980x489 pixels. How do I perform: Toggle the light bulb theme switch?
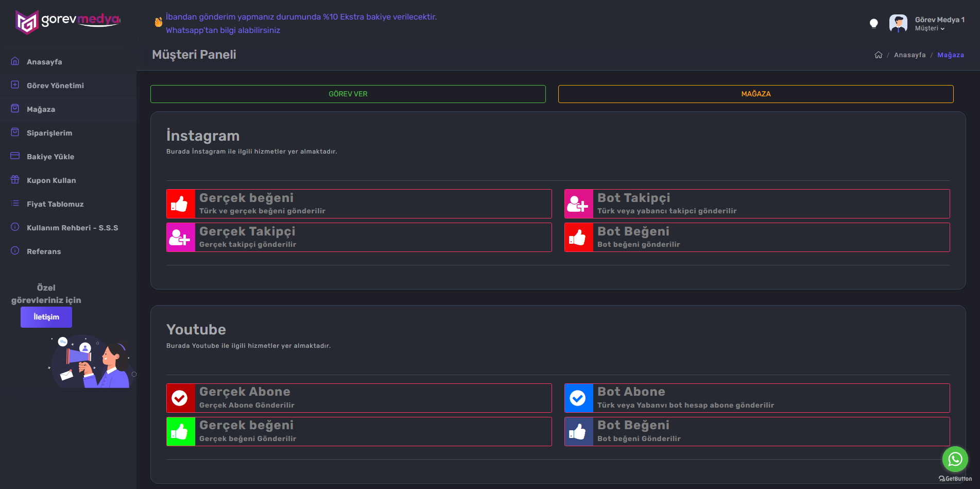point(873,23)
